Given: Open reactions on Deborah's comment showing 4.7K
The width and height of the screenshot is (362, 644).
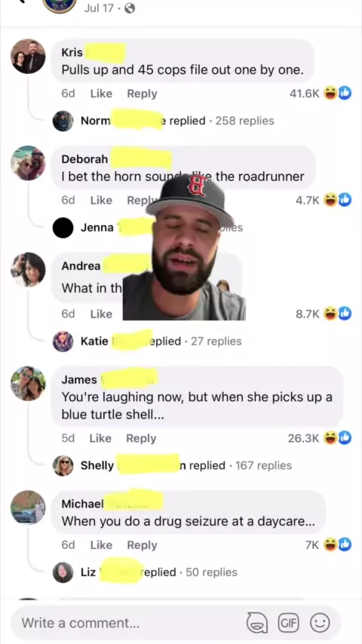Looking at the screenshot, I should 324,200.
